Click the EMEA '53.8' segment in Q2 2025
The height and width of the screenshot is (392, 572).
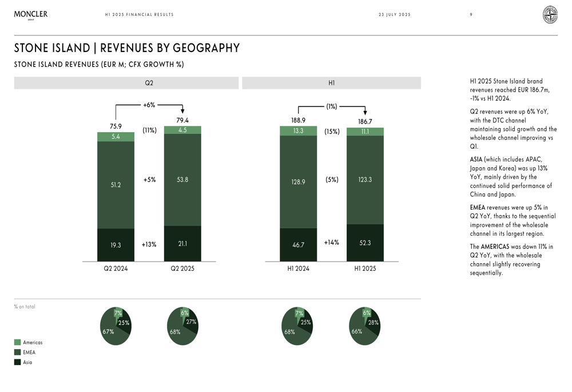tap(182, 180)
